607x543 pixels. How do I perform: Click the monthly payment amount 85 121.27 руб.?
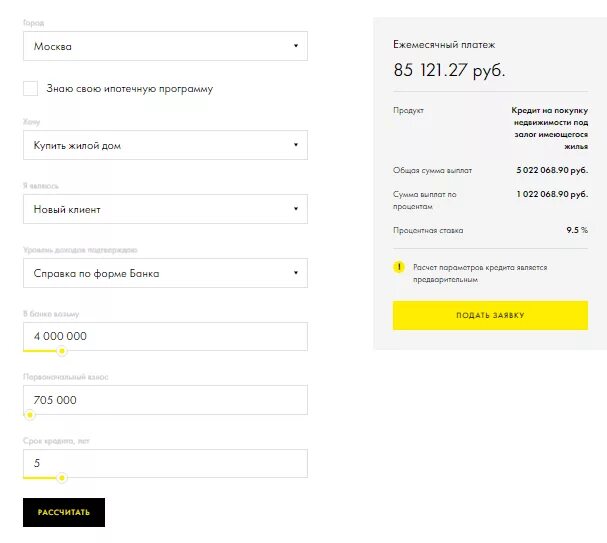point(449,70)
